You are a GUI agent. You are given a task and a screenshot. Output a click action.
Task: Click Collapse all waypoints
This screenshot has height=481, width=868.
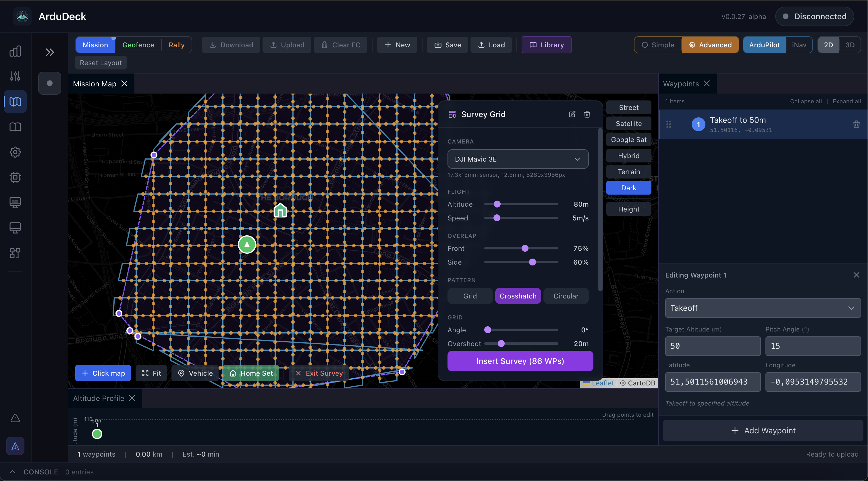(x=806, y=101)
